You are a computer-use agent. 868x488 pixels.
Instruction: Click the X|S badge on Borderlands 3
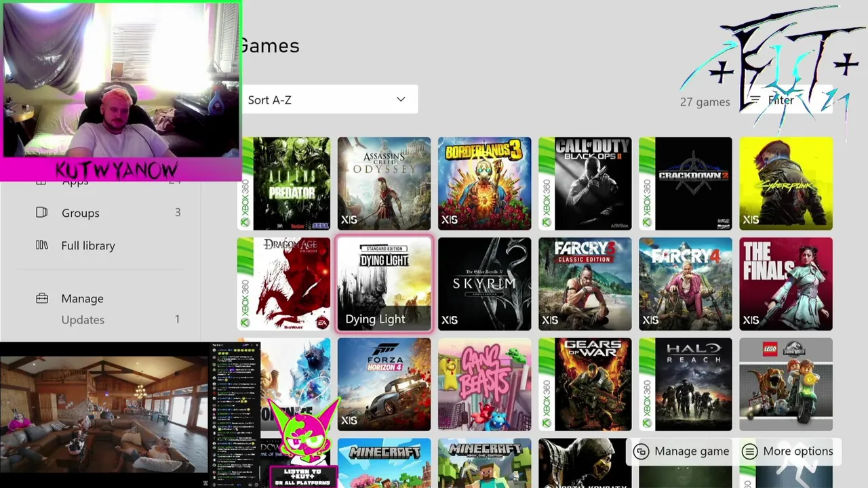[x=450, y=220]
